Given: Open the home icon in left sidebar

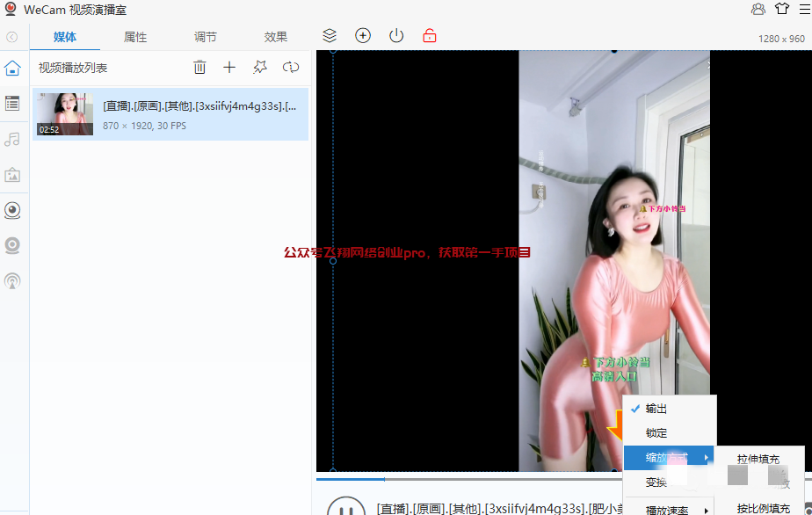Looking at the screenshot, I should (x=12, y=69).
